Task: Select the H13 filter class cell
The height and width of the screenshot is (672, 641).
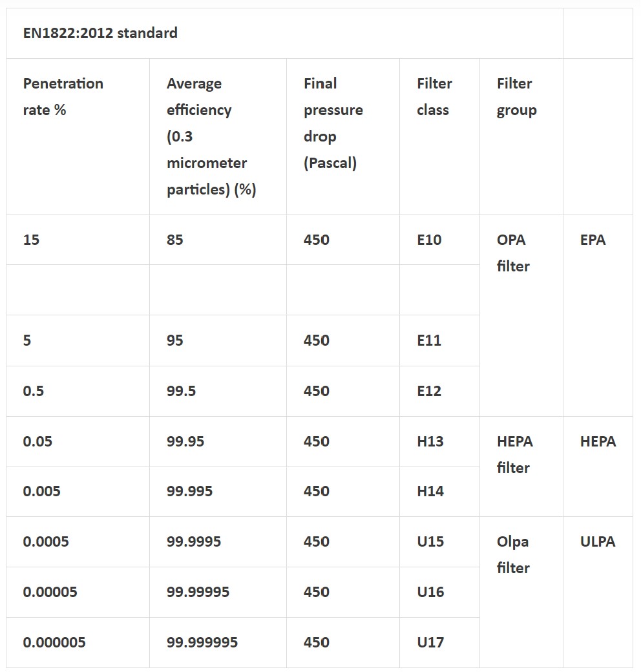Action: click(430, 441)
